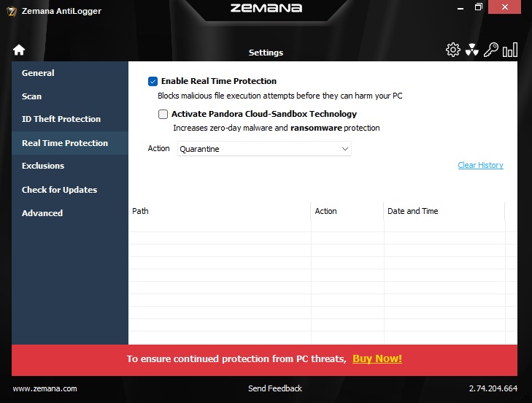Click the Send Feedback link
Image resolution: width=532 pixels, height=403 pixels.
275,388
